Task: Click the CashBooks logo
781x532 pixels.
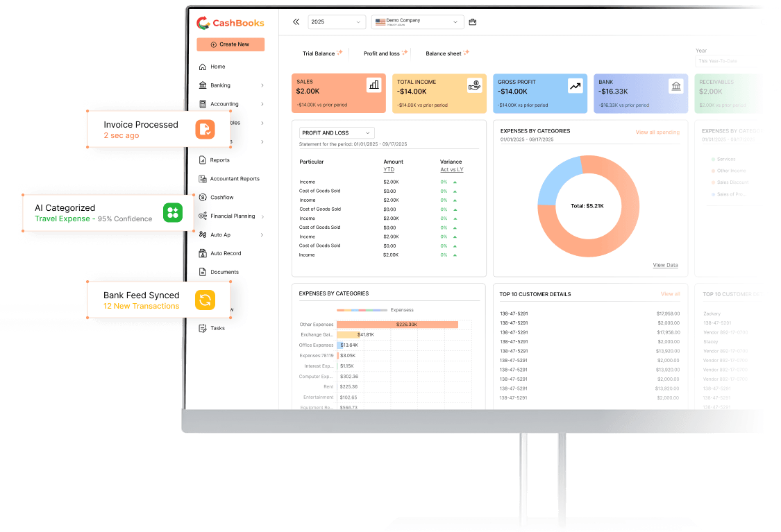Action: pos(230,23)
